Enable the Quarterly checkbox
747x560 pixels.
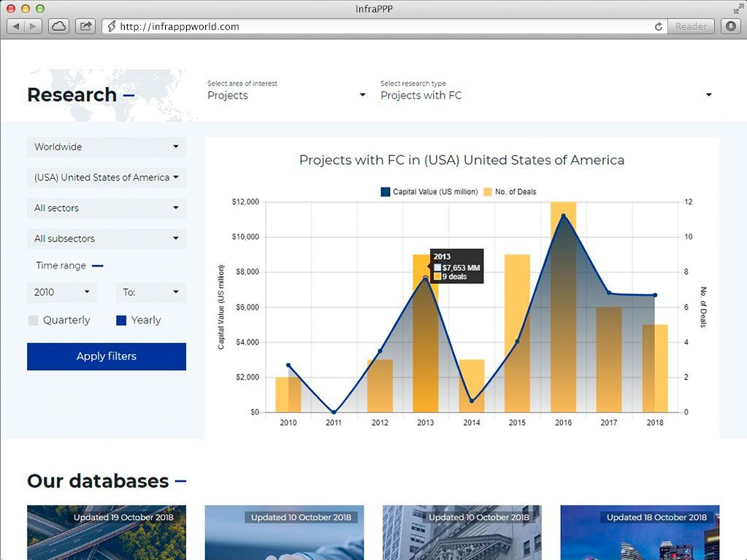tap(33, 321)
